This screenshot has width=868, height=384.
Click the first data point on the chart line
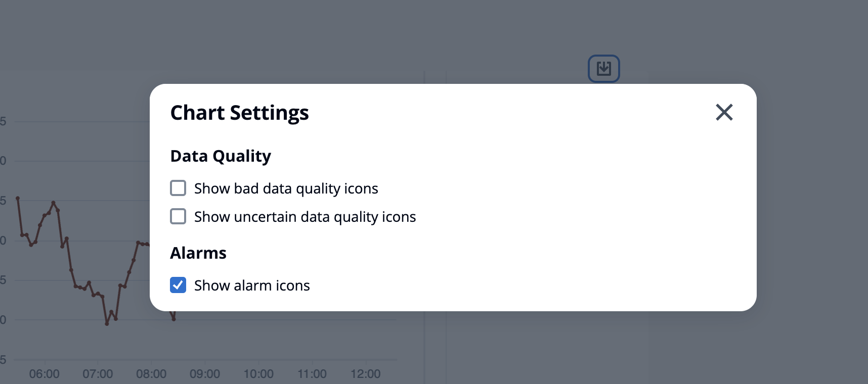pyautogui.click(x=18, y=199)
